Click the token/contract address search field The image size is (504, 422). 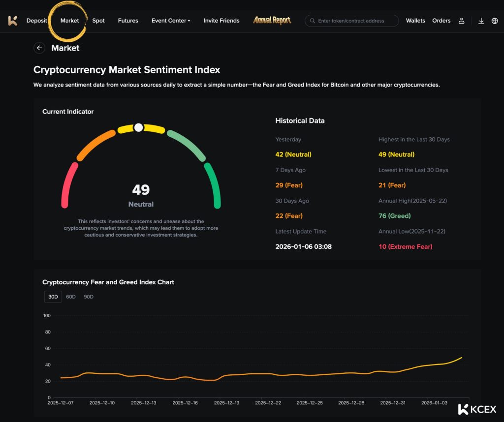[x=354, y=21]
